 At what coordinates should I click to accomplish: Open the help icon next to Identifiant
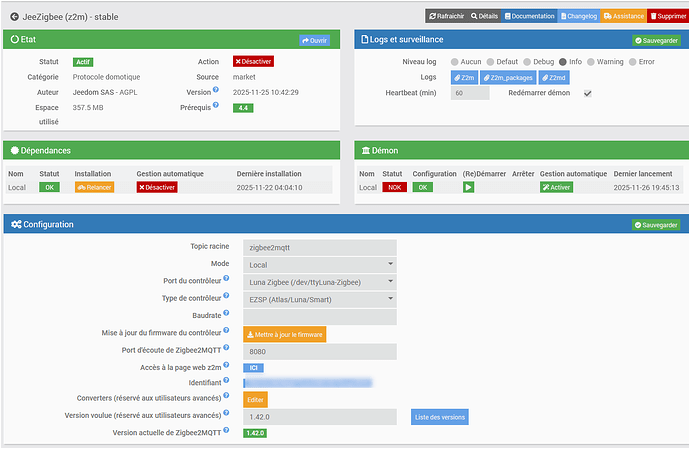226,379
